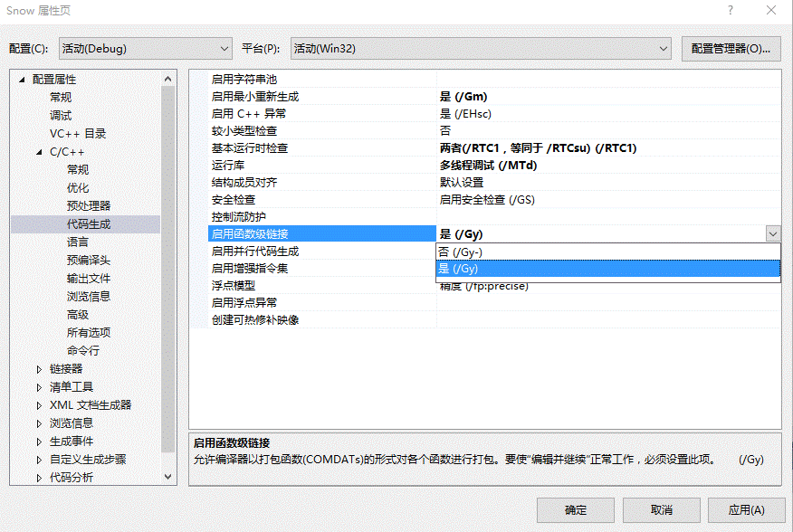
Task: Select the 命令行 tree item
Action: 83,350
